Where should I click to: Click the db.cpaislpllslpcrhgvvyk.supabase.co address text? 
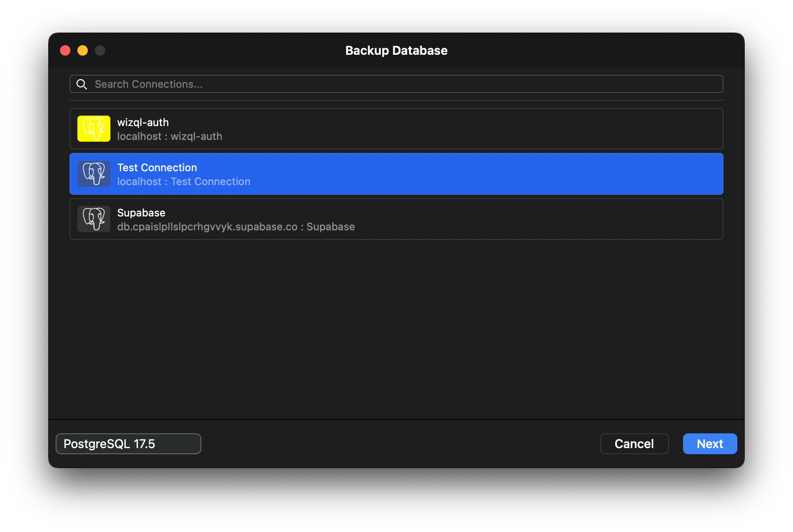coord(236,226)
